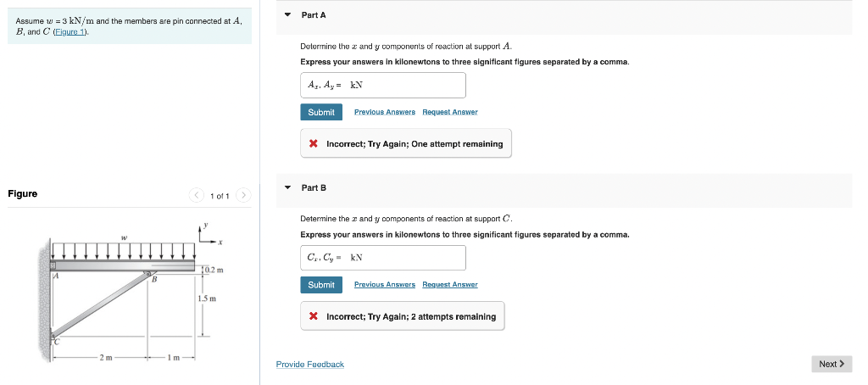The height and width of the screenshot is (385, 868).
Task: Click the Part B section header label
Action: 314,187
